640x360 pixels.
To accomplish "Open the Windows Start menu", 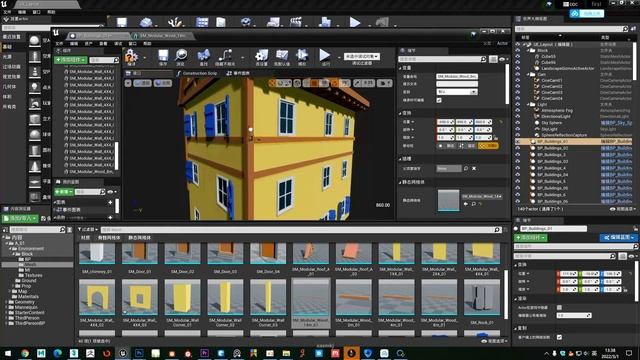I will pyautogui.click(x=8, y=353).
